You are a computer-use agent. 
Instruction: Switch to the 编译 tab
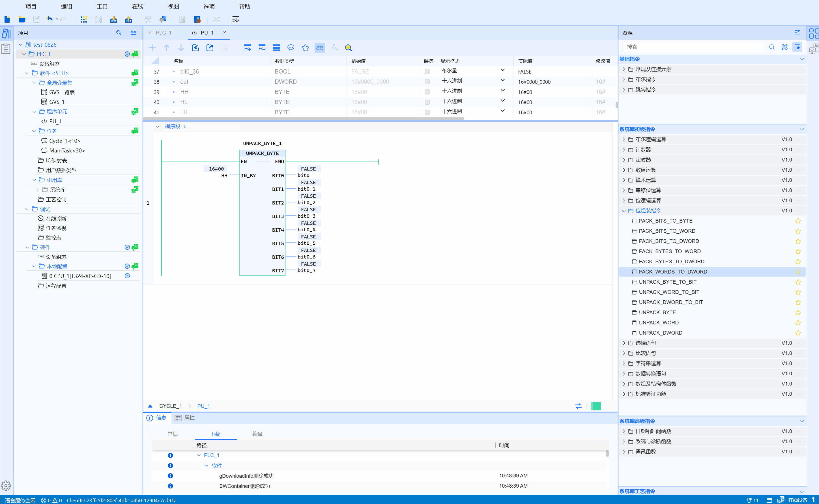tap(257, 434)
